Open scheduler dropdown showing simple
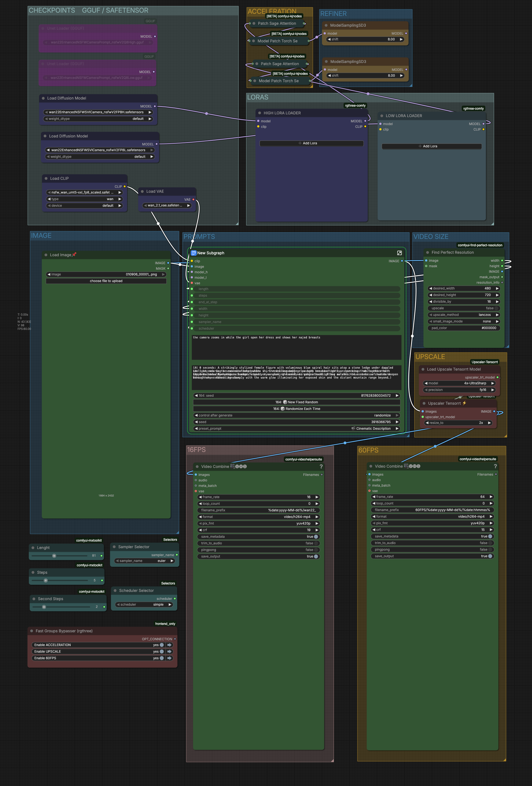Screen dimensions: 532x786 [x=144, y=604]
